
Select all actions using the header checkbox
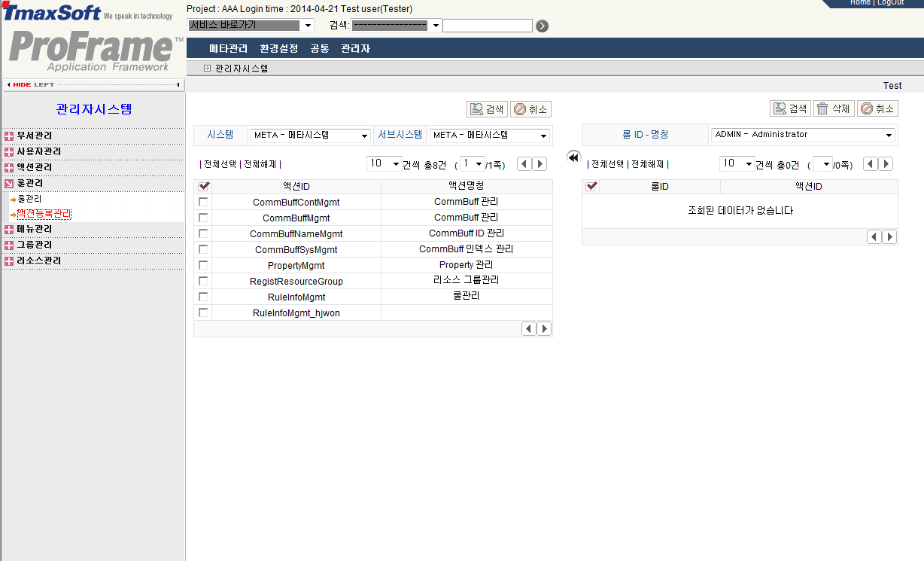pos(203,186)
